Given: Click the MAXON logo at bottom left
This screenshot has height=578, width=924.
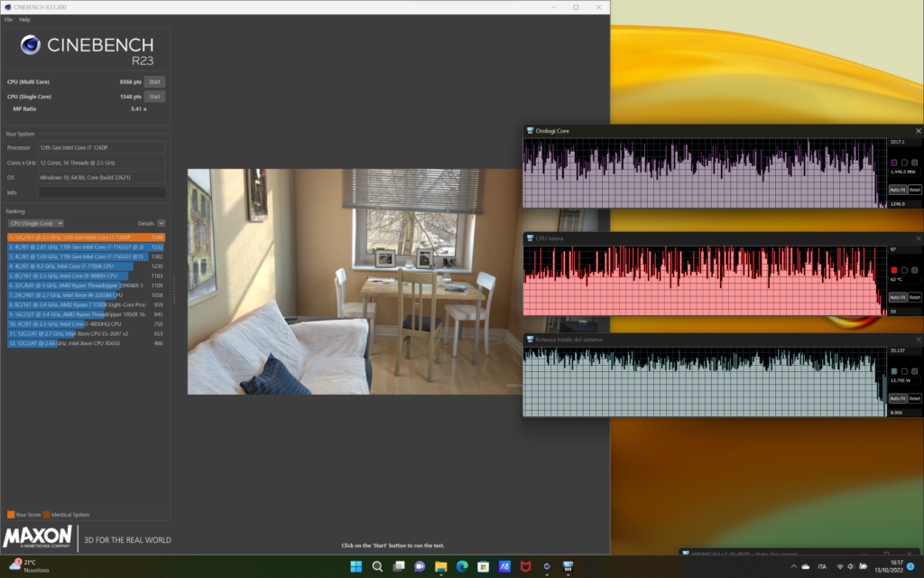Looking at the screenshot, I should (x=37, y=536).
